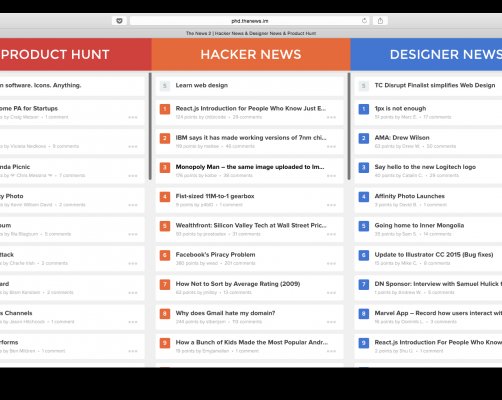Click rank 7 badge for DN Sponsor interview
Screen dimensions: 502x400
coord(364,284)
